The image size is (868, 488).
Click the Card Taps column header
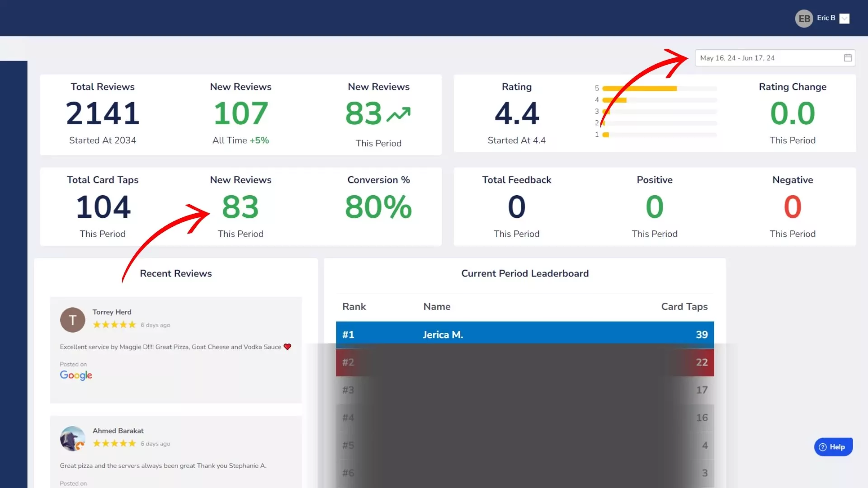(684, 306)
